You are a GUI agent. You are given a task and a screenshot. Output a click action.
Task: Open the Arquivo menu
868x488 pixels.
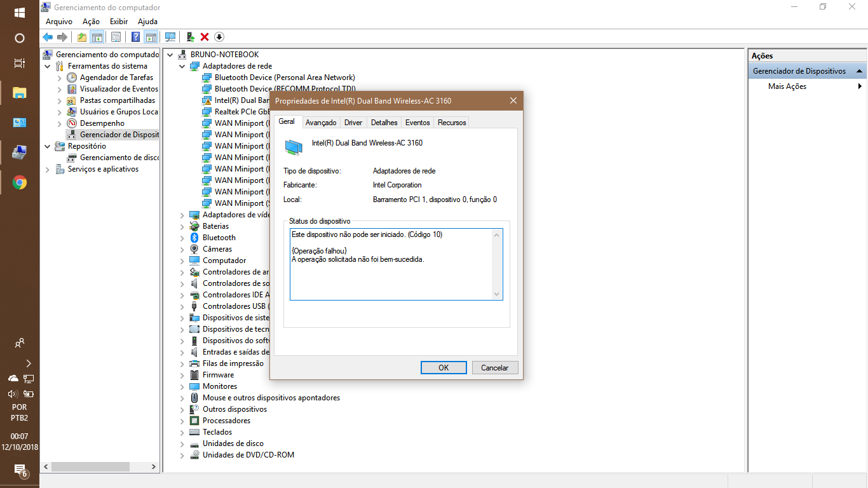point(59,22)
